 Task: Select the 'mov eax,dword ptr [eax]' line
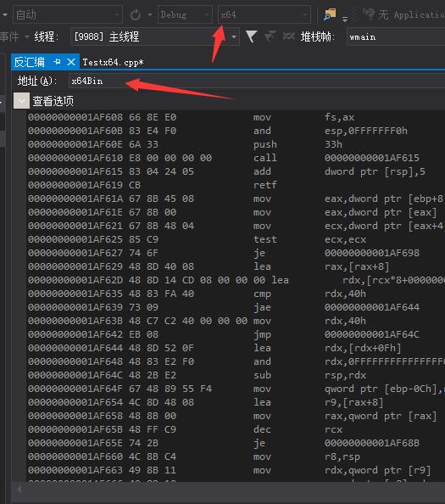click(x=236, y=212)
